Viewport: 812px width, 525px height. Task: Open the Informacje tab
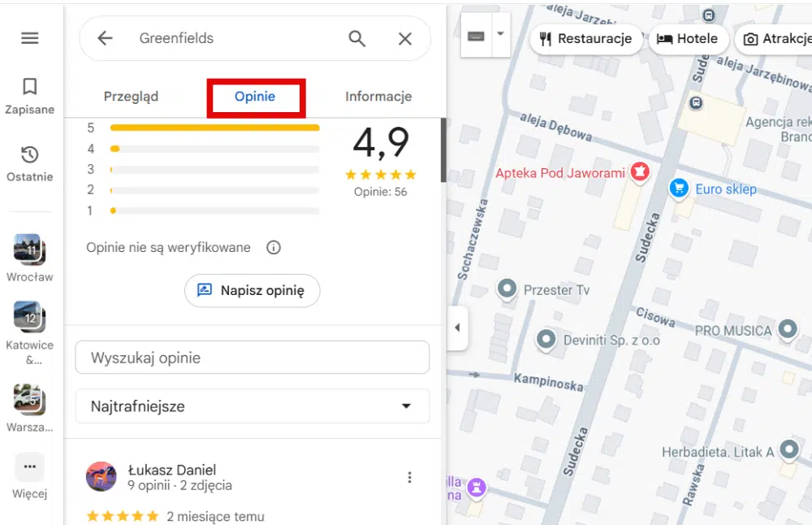click(378, 96)
